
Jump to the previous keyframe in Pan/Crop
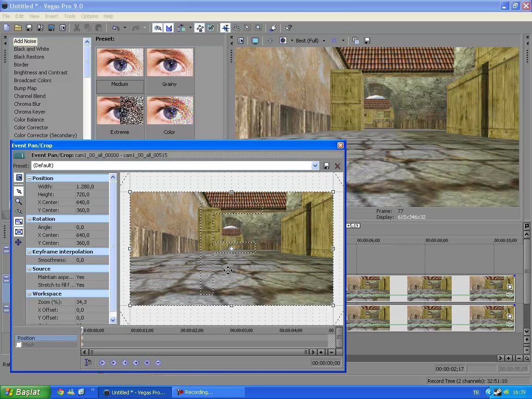tap(114, 363)
